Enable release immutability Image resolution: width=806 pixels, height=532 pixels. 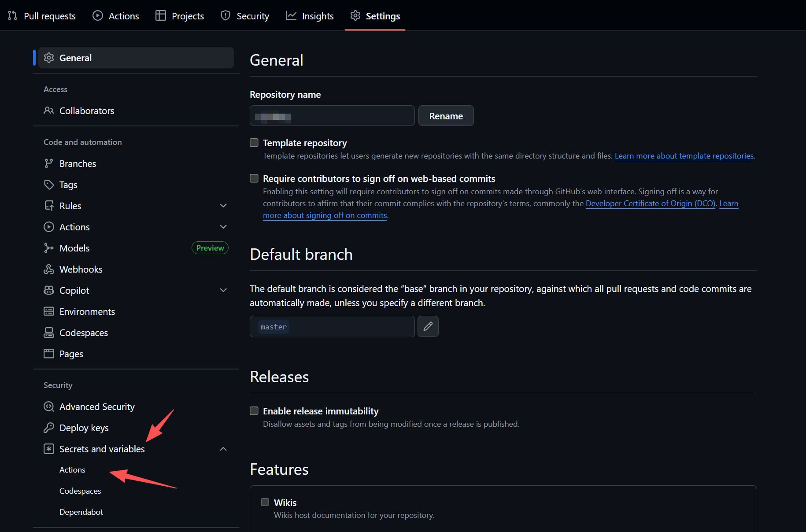[254, 410]
